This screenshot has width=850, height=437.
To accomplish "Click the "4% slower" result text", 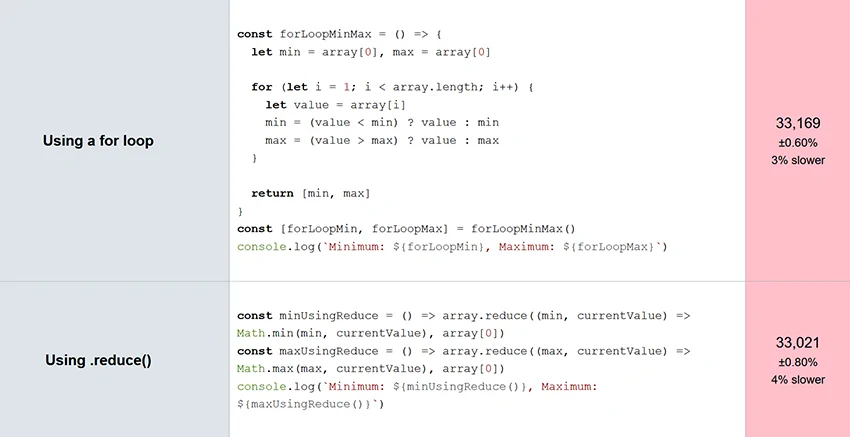I will coord(798,380).
